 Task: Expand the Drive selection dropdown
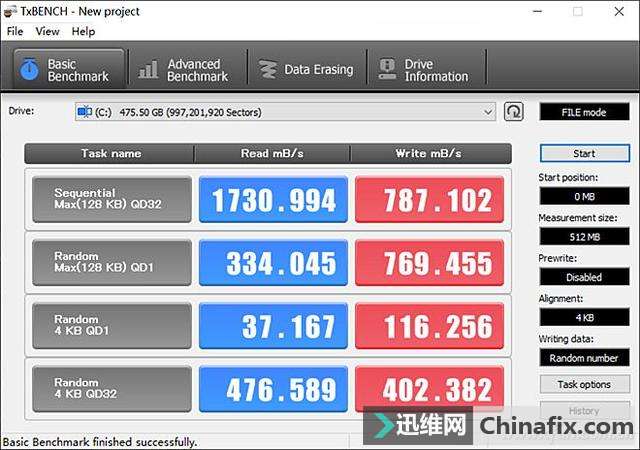coord(488,112)
